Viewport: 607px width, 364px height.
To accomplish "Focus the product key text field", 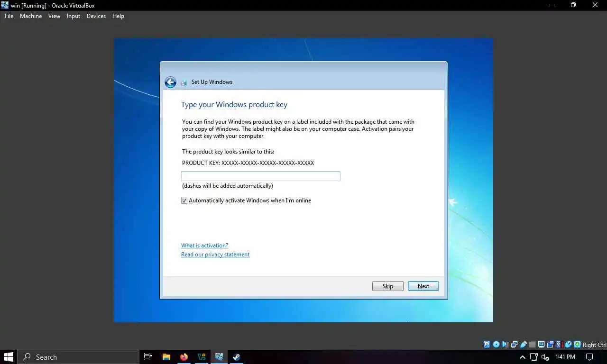I will pyautogui.click(x=261, y=176).
